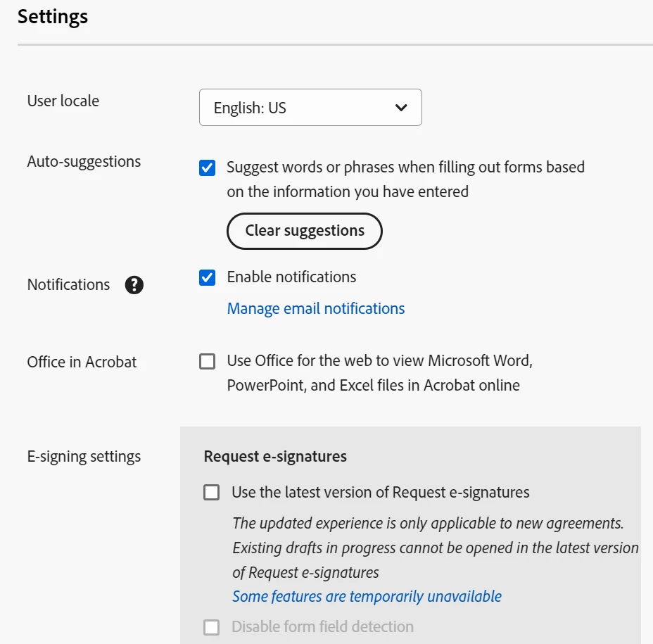Enable Use Office for the web checkbox
Image resolution: width=653 pixels, height=644 pixels.
click(x=207, y=362)
